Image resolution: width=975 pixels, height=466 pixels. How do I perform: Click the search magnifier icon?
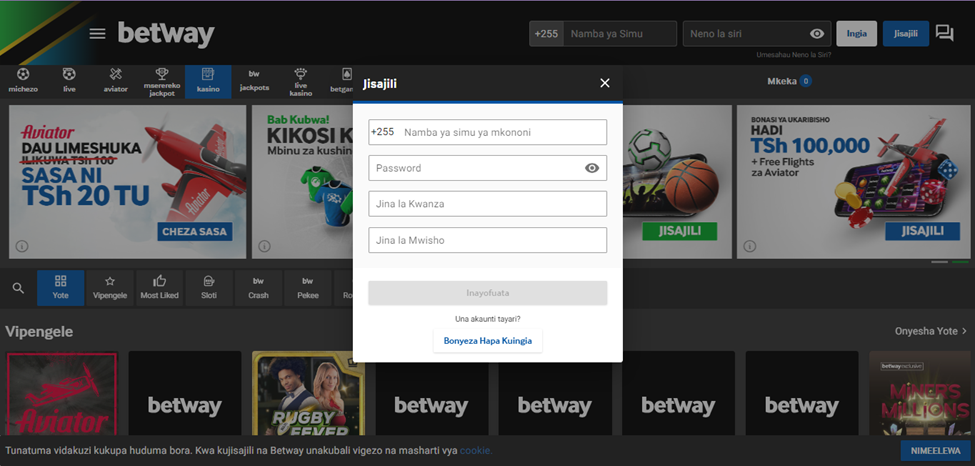(x=19, y=288)
